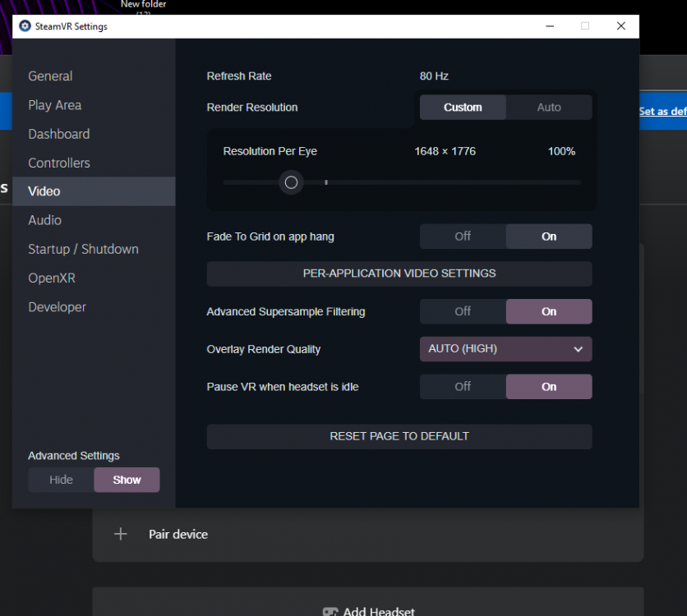Open the OpenXR settings page
687x616 pixels.
click(x=51, y=278)
